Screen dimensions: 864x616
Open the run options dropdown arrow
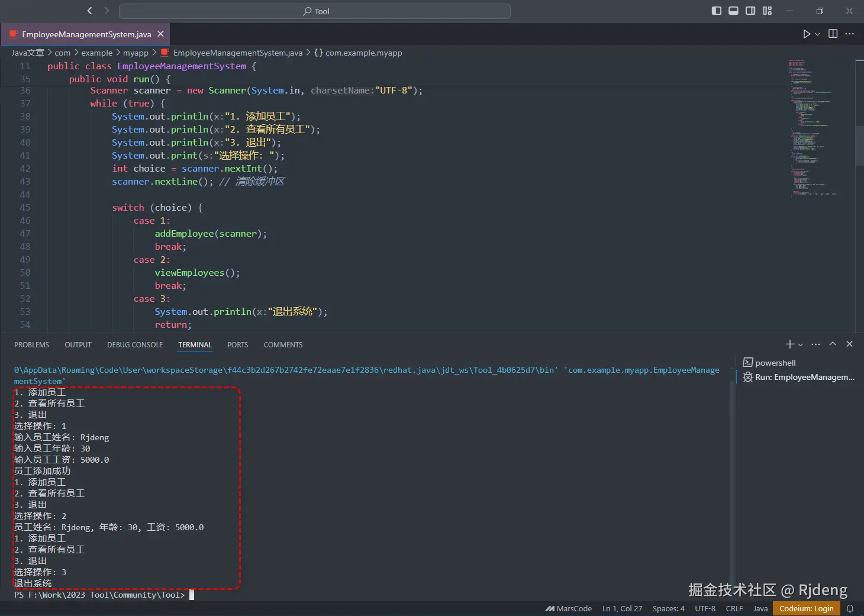817,34
